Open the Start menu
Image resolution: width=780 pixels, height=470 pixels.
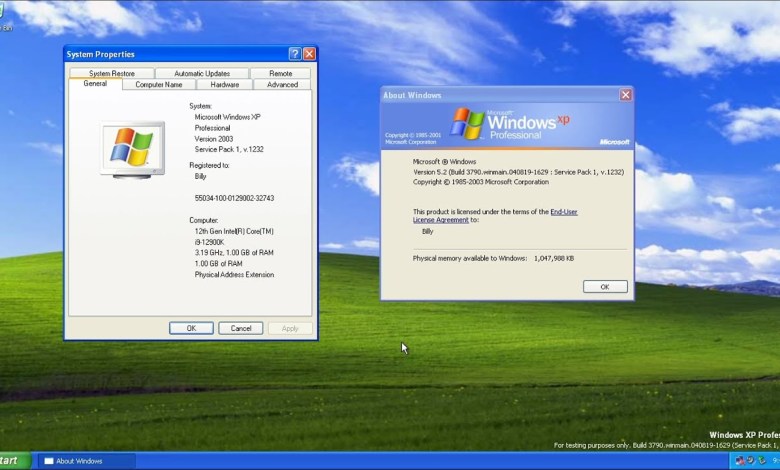[x=14, y=461]
